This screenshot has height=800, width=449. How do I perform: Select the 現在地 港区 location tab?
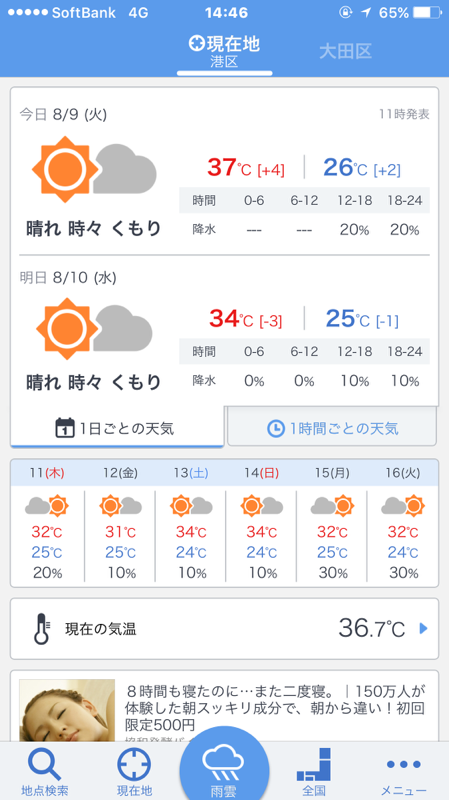tap(224, 52)
